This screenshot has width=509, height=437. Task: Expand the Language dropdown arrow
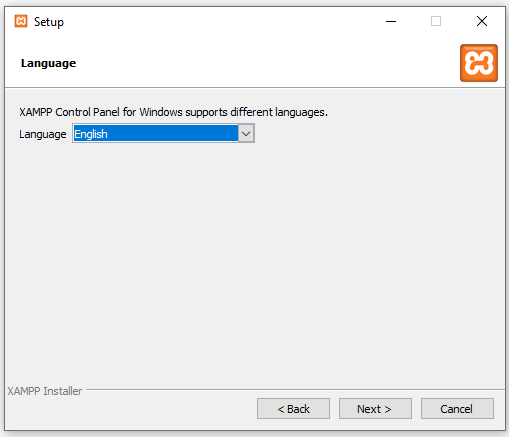[x=246, y=134]
